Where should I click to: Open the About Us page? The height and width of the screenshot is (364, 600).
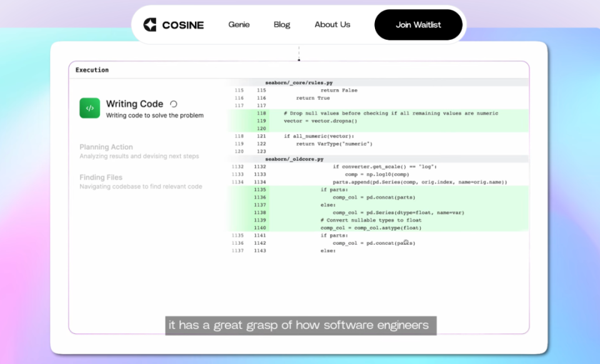[x=332, y=25]
